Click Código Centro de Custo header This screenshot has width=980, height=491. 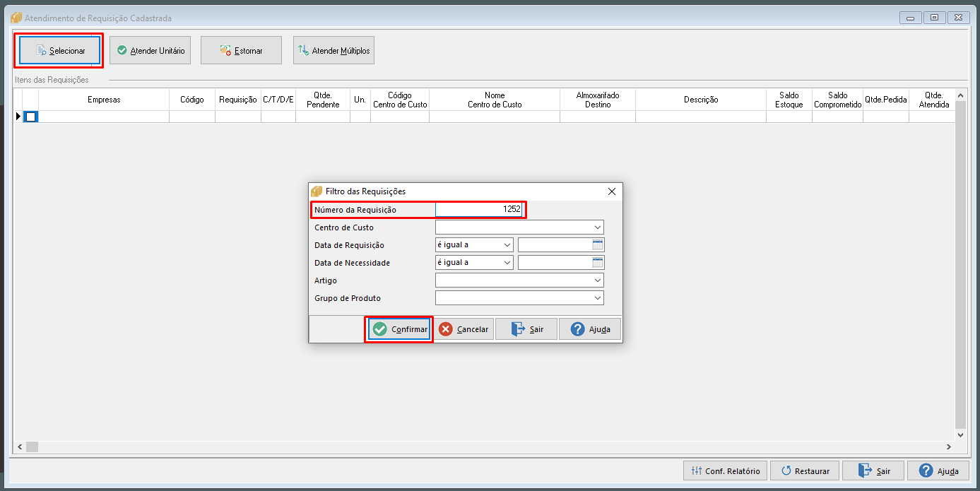(400, 100)
